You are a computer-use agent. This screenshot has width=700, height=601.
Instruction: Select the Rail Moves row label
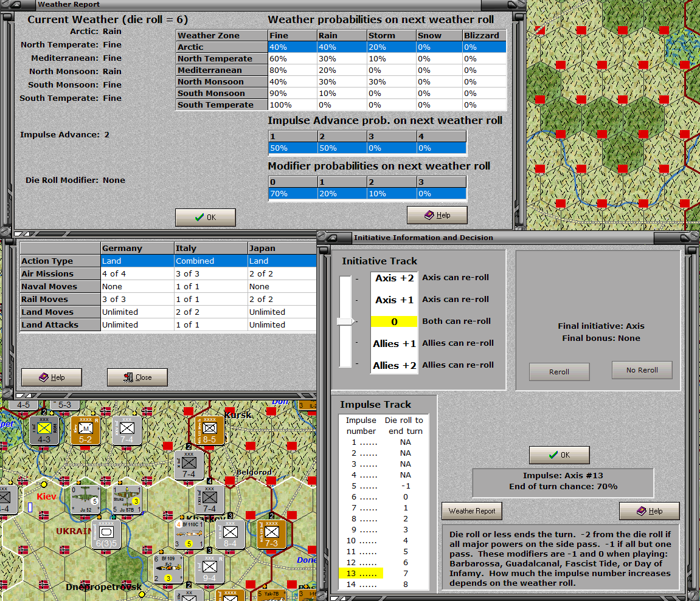point(60,300)
